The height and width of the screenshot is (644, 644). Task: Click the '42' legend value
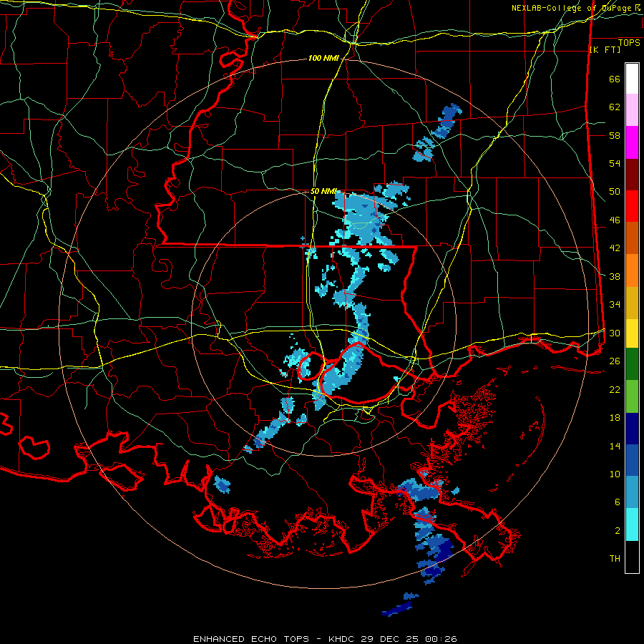click(615, 248)
